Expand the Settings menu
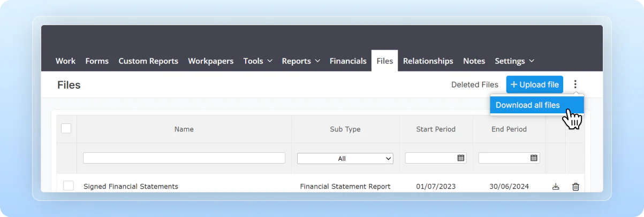The image size is (644, 217). pos(514,61)
